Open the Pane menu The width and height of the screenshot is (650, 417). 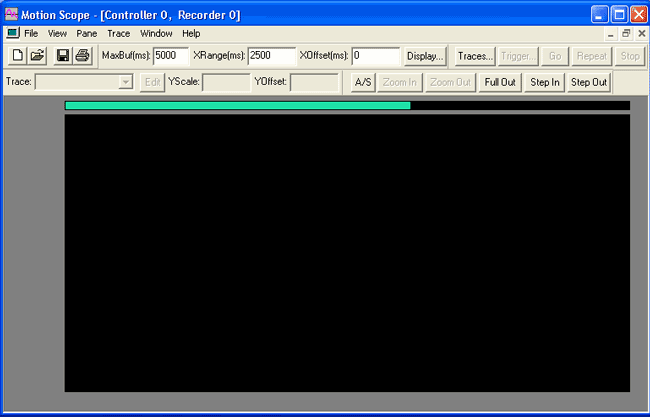87,34
